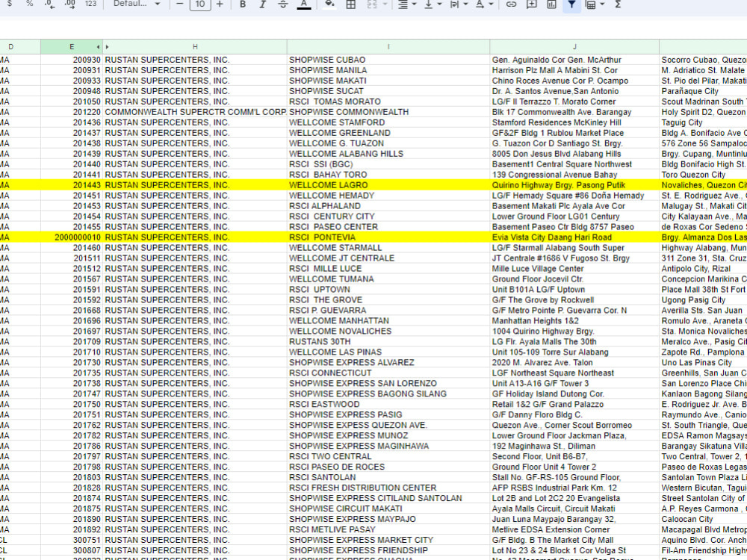This screenshot has height=560, width=747.
Task: Apply currency format to selection
Action: click(x=10, y=4)
